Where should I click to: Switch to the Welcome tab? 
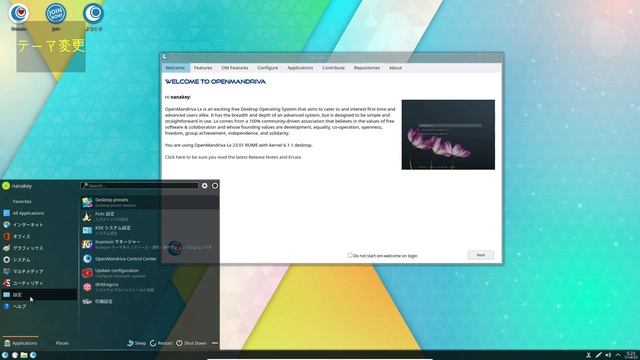tap(175, 68)
